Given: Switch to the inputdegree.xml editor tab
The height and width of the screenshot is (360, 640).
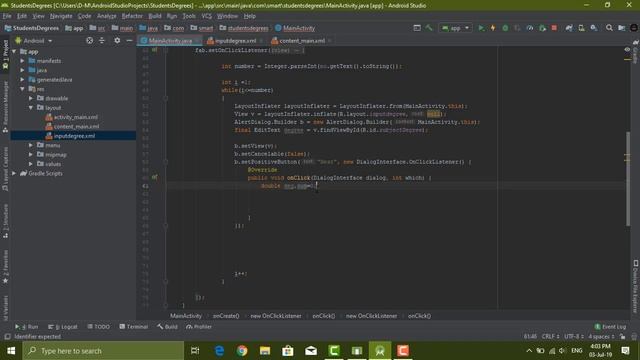Looking at the screenshot, I should click(x=235, y=40).
